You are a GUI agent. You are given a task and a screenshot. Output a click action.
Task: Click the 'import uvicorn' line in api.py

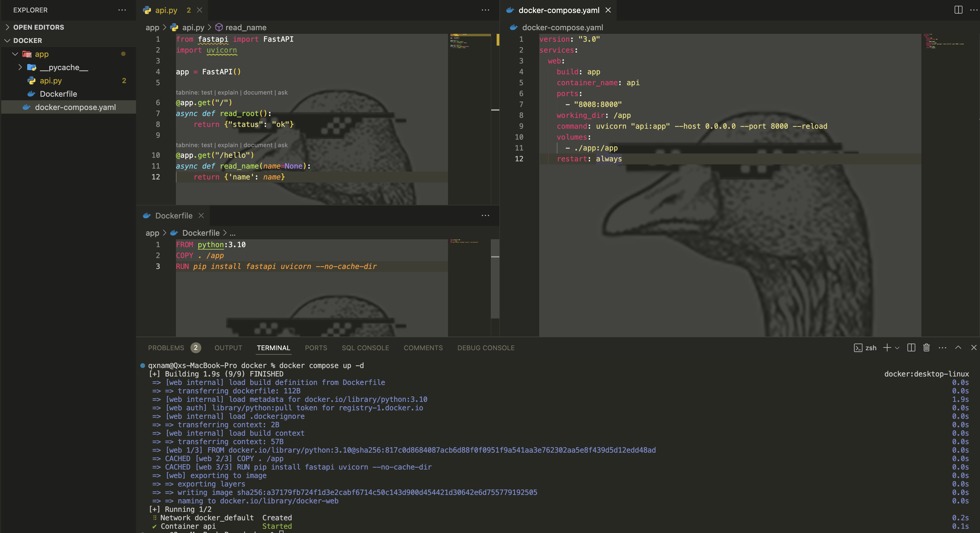(206, 50)
